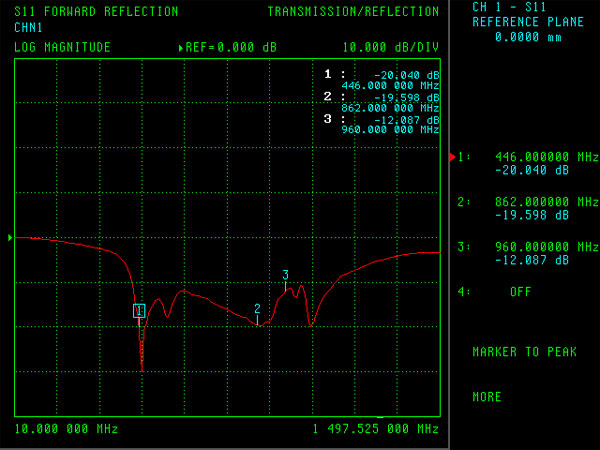
Task: Click the green reference level arrow
Action: coord(10,238)
